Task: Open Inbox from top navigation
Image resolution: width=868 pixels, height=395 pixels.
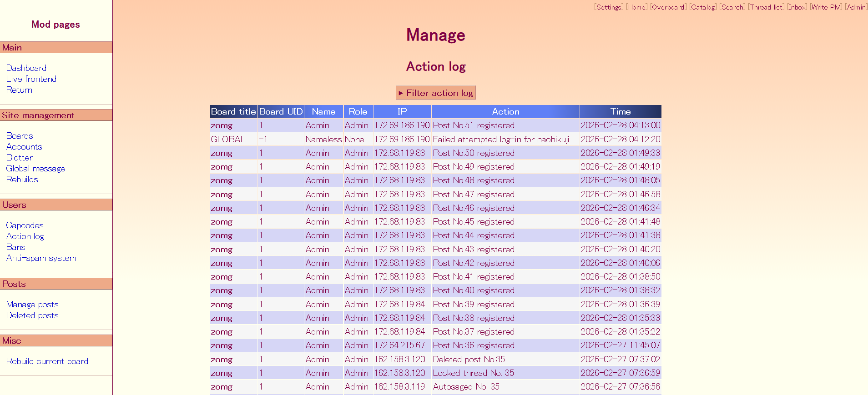Action: coord(797,7)
